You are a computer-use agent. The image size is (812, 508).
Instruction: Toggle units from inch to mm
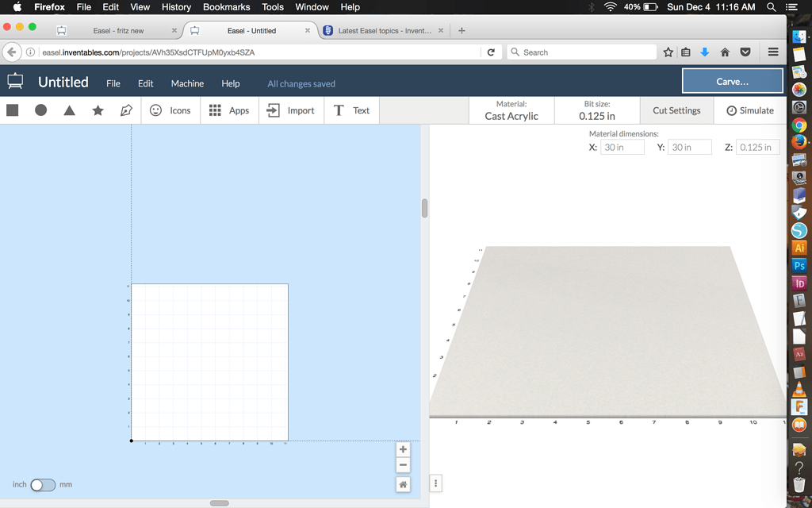(43, 484)
